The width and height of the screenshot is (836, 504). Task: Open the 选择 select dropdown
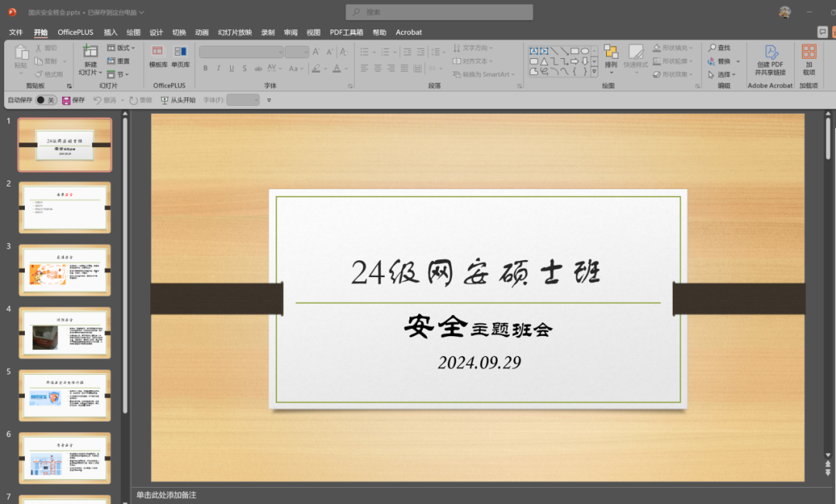point(723,74)
